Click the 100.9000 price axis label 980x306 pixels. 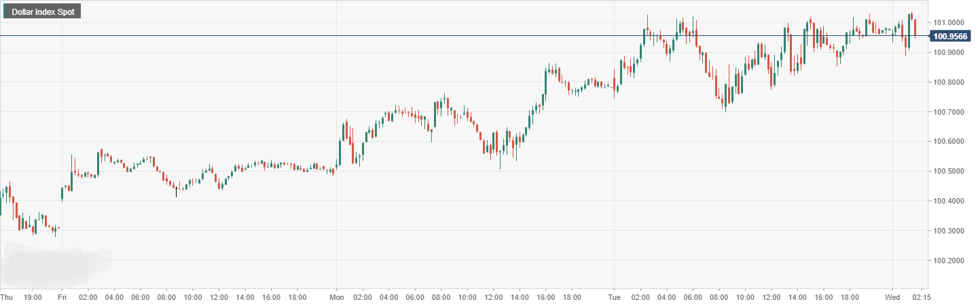pos(949,52)
